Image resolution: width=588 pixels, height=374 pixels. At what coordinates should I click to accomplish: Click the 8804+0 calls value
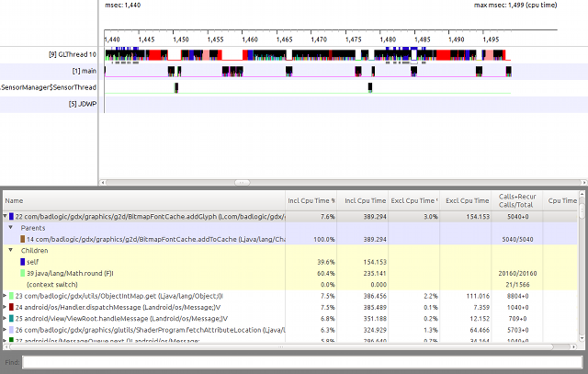tap(517, 296)
